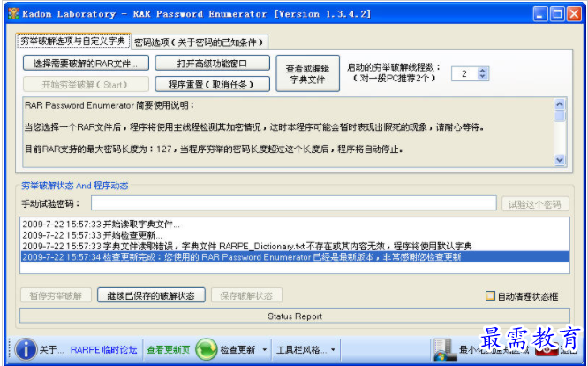Enable 自动清理状态框 checkbox
Screen dimensions: 588x366
click(x=490, y=296)
